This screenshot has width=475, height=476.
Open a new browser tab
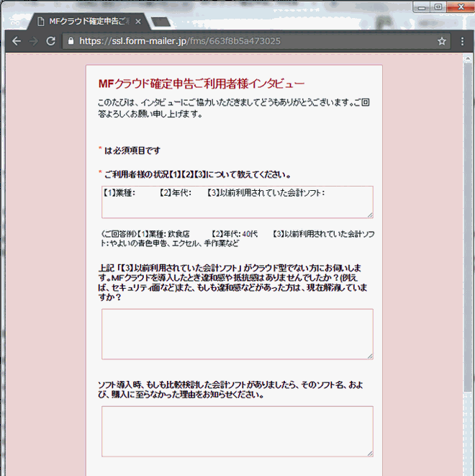160,22
